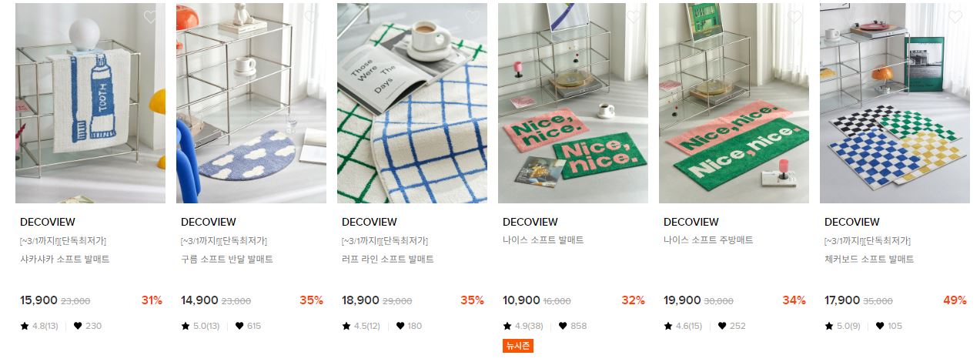Click heart icon next to 858 likes

point(563,326)
